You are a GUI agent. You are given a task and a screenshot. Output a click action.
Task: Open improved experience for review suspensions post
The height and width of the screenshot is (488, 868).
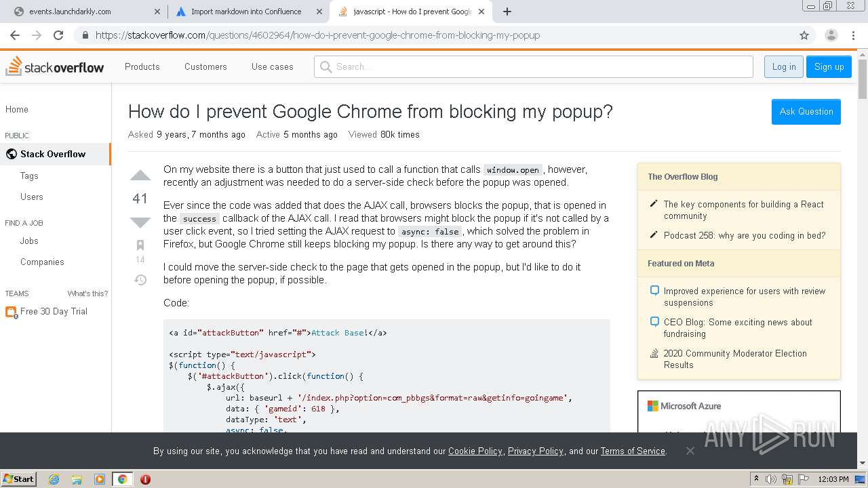click(x=745, y=297)
